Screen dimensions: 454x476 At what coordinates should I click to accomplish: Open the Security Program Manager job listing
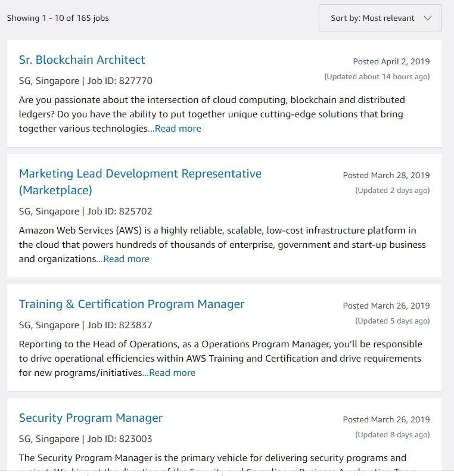[91, 418]
